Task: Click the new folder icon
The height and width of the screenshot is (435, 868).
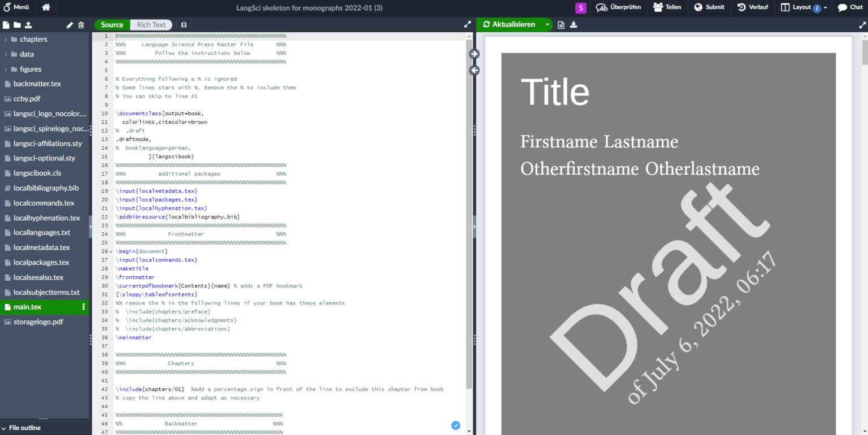Action: click(x=17, y=25)
